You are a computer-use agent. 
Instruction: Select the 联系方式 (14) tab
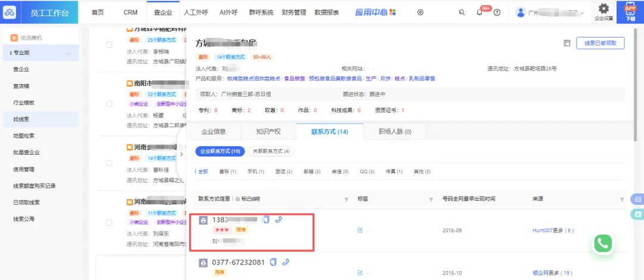pyautogui.click(x=330, y=132)
